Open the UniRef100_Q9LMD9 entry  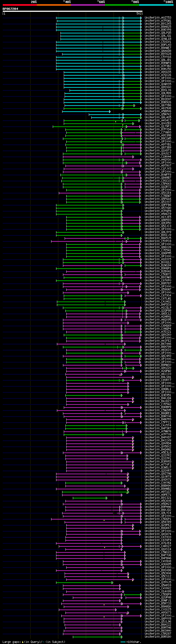(158, 93)
